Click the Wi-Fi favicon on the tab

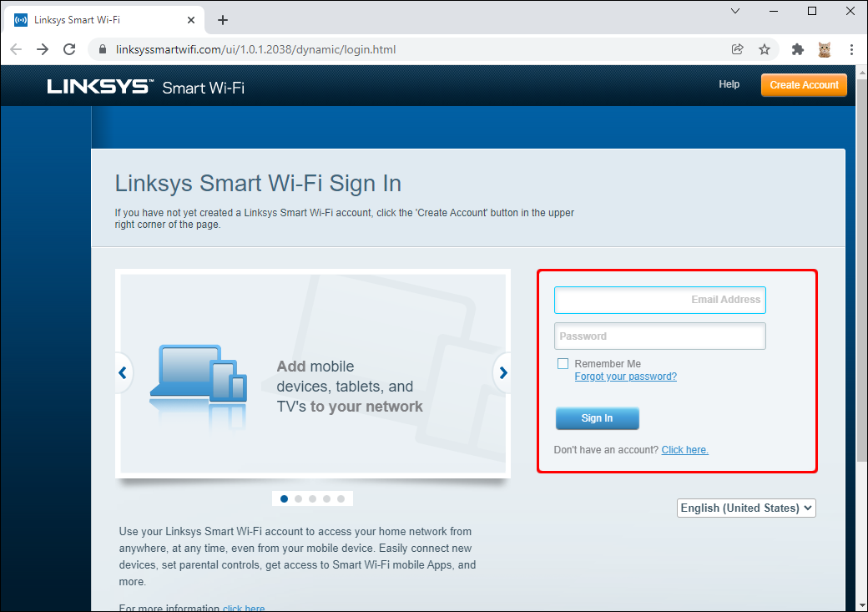click(21, 20)
